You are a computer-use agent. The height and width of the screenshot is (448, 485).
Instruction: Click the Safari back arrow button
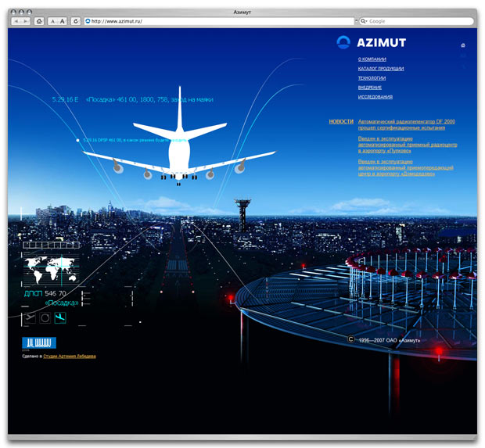click(x=17, y=21)
